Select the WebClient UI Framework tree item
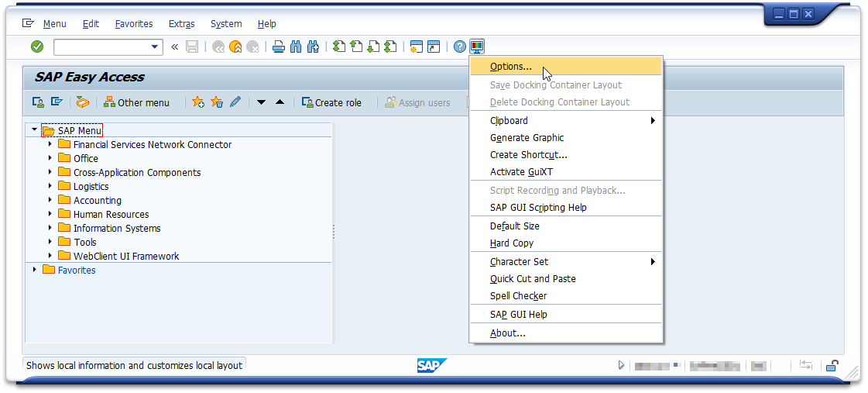 pyautogui.click(x=126, y=256)
